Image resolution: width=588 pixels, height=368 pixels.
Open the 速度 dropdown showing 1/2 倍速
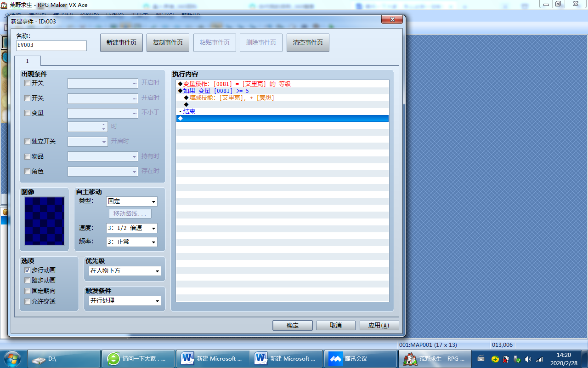[x=132, y=228]
